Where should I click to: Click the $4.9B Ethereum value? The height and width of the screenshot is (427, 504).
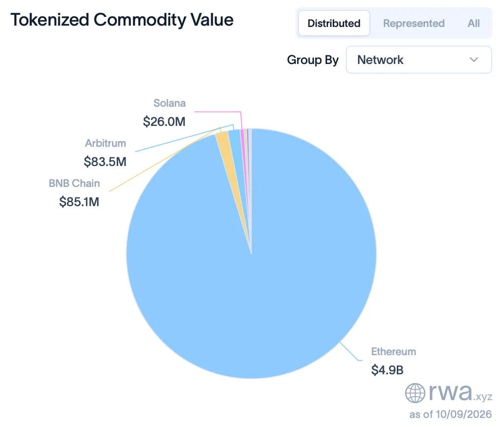pos(387,370)
